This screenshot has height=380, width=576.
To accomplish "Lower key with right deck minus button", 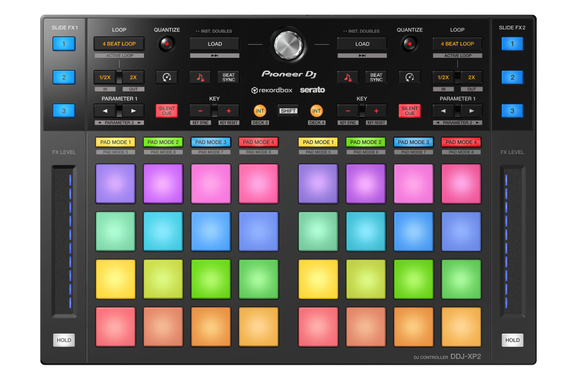I will 348,111.
